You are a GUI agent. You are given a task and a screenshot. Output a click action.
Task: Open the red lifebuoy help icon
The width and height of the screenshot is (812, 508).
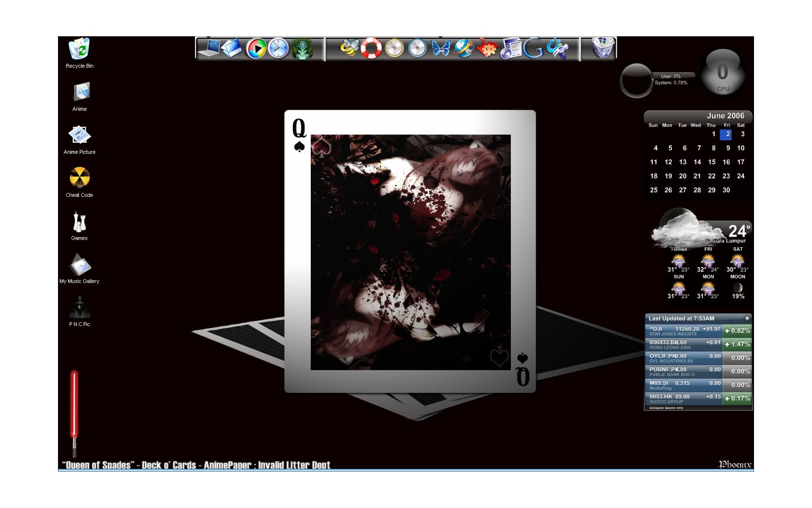pyautogui.click(x=371, y=48)
